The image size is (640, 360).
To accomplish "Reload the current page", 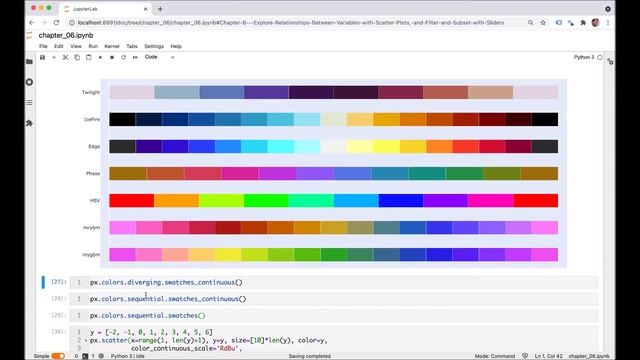I will point(56,22).
